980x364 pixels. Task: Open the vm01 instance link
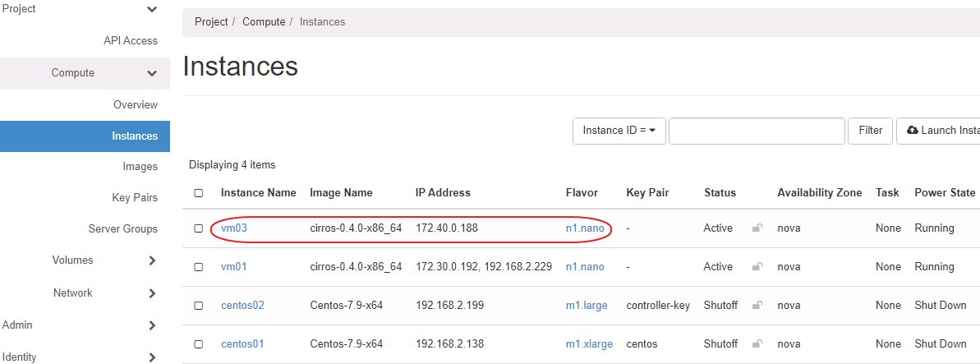(233, 267)
